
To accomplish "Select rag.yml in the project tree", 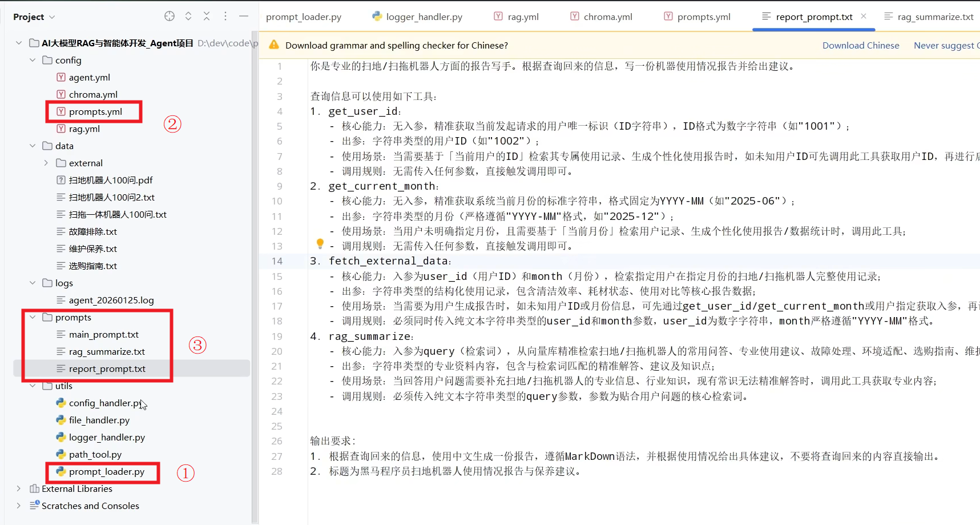I will click(x=84, y=129).
